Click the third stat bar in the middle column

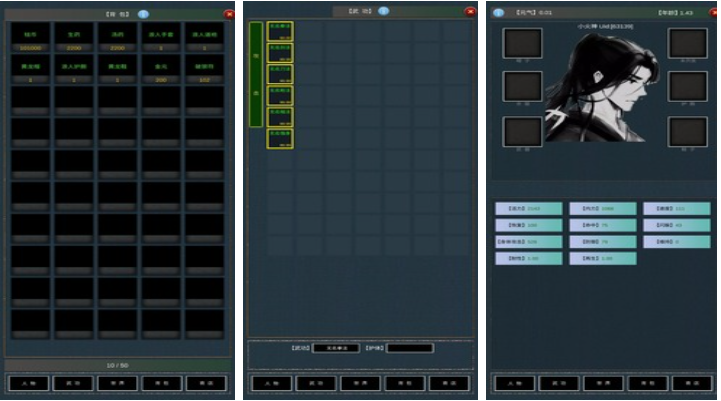[x=603, y=242]
